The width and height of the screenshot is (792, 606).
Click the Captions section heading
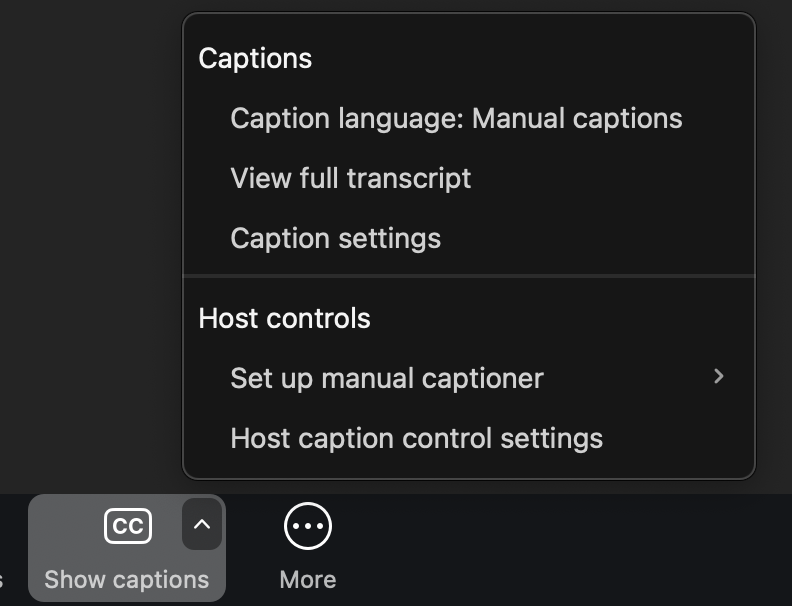[255, 58]
